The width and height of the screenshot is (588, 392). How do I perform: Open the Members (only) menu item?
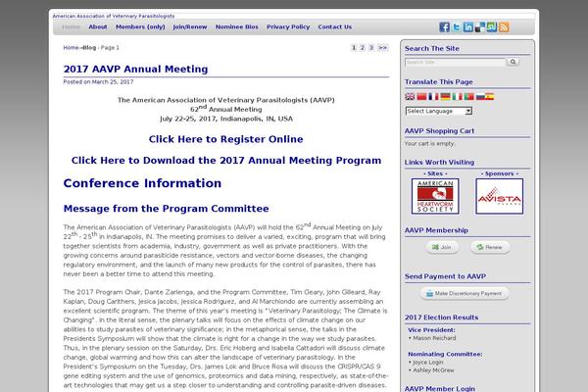[x=140, y=27]
